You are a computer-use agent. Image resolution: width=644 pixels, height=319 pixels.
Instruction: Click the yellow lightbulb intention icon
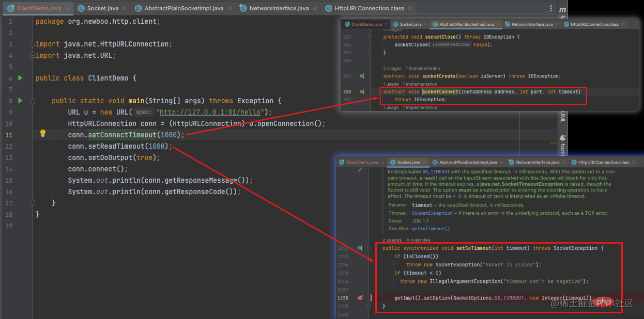click(x=43, y=134)
